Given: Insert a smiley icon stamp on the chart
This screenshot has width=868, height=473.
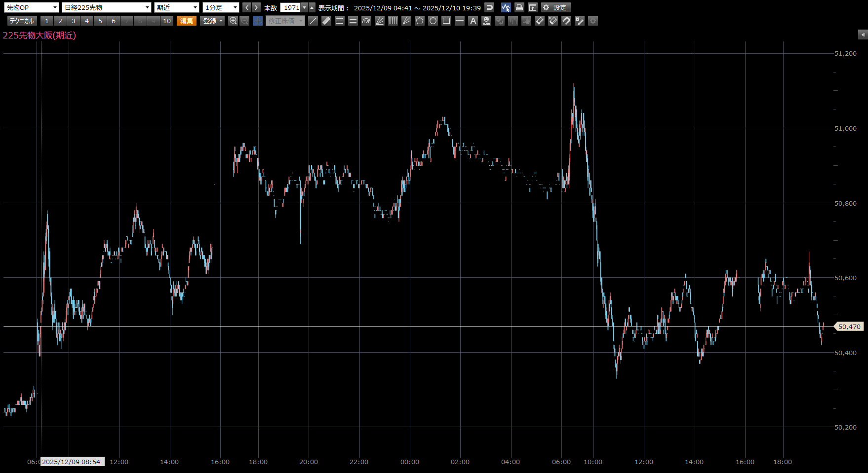Looking at the screenshot, I should tap(486, 21).
